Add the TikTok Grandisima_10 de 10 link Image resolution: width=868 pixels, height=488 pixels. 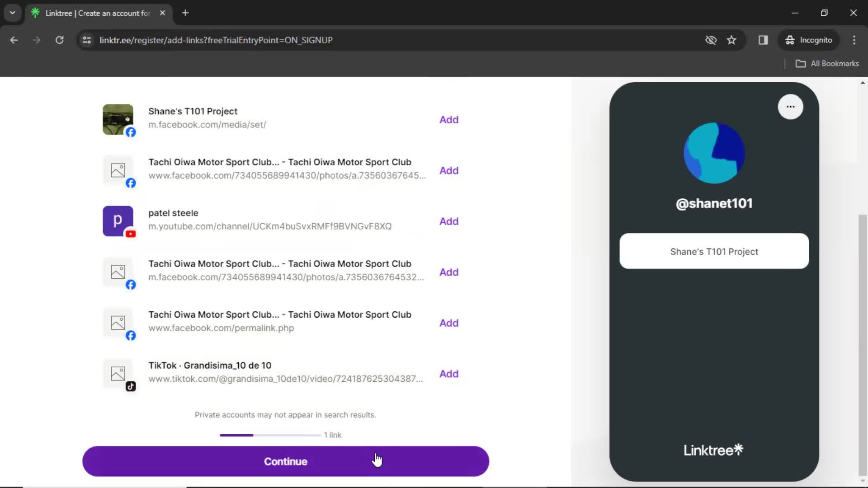point(449,374)
